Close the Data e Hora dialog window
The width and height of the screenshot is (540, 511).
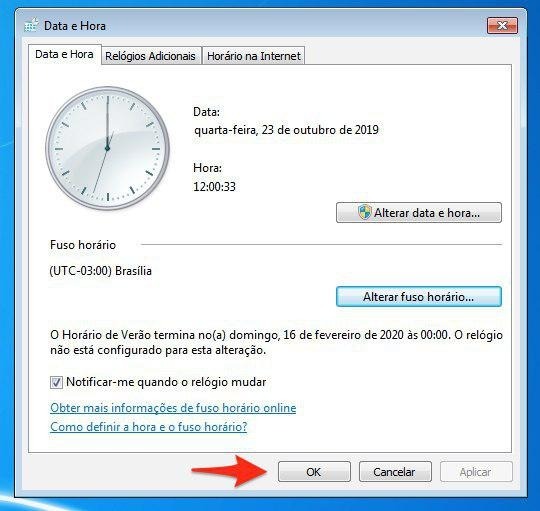[502, 26]
